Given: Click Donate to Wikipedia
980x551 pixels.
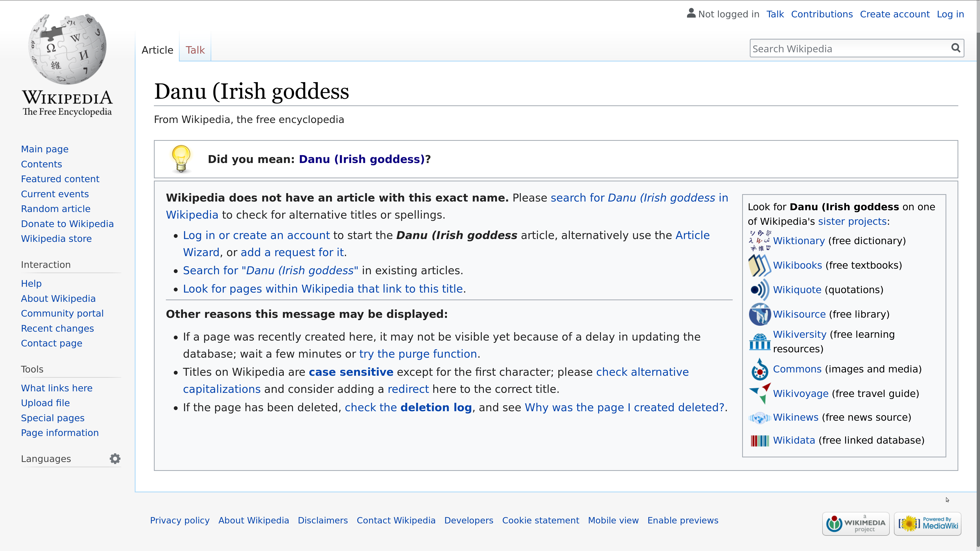Looking at the screenshot, I should point(67,224).
